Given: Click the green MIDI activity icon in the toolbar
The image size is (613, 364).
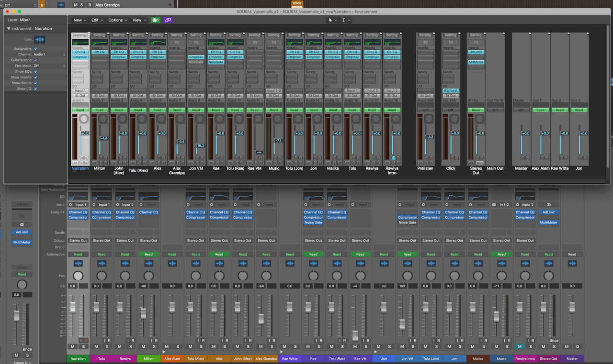Looking at the screenshot, I should [x=155, y=20].
